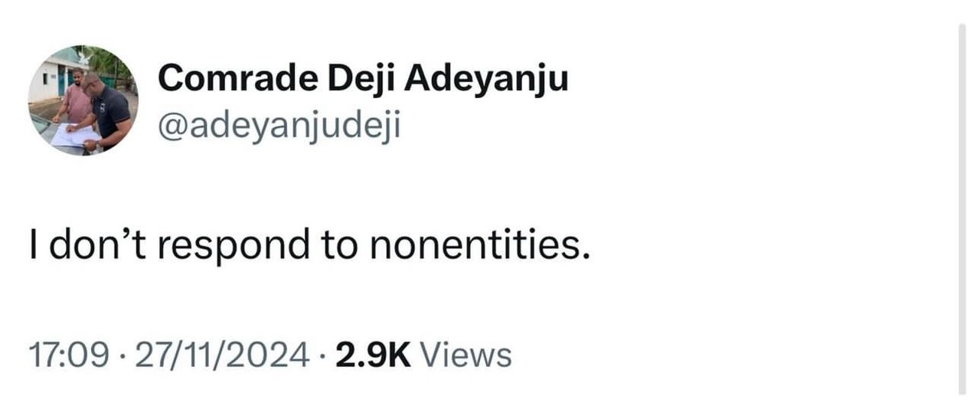The height and width of the screenshot is (406, 980).
Task: Click the white paper shown in the avatar
Action: 73,136
